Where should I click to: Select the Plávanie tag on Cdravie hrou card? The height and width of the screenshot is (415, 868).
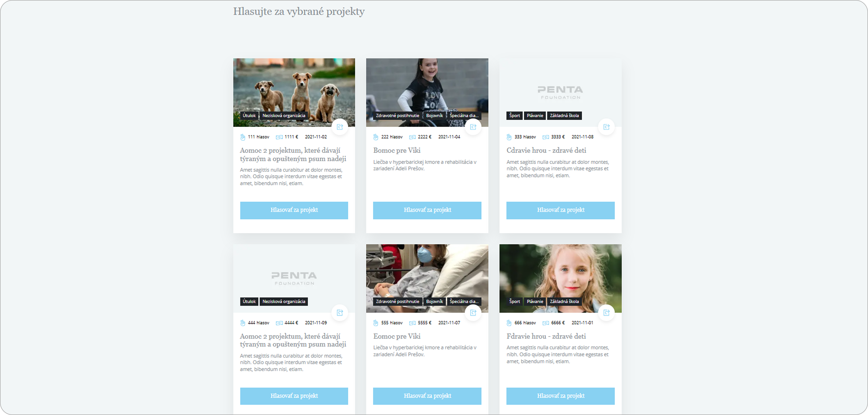coord(535,115)
